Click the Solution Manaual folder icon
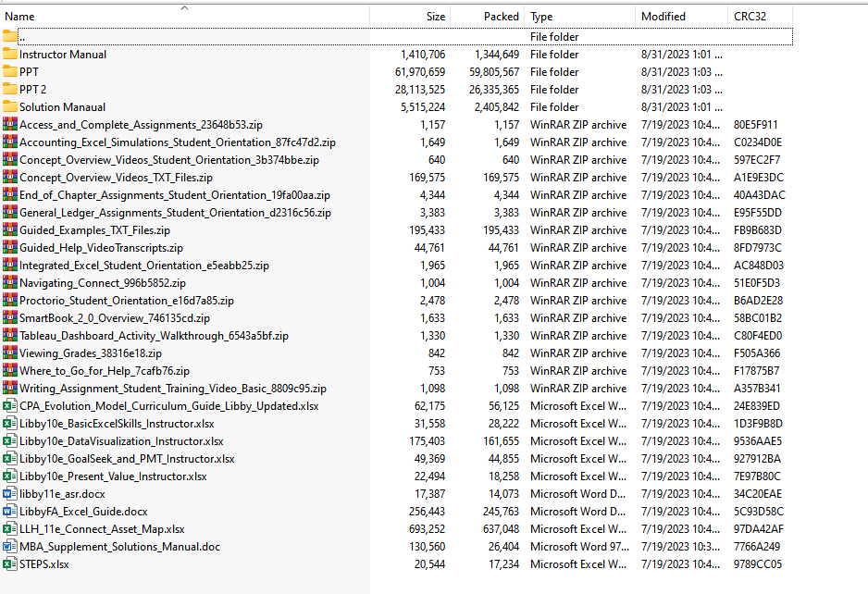868x594 pixels. click(x=9, y=106)
